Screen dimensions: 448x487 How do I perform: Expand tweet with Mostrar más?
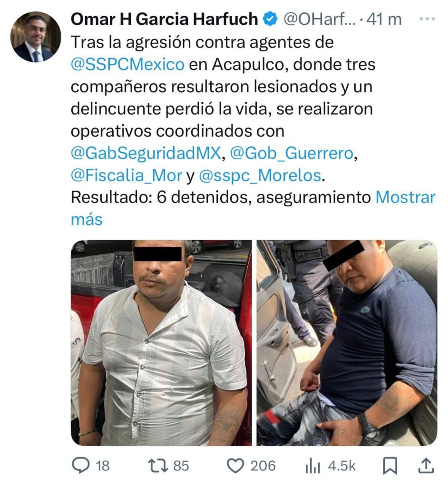[x=253, y=208]
